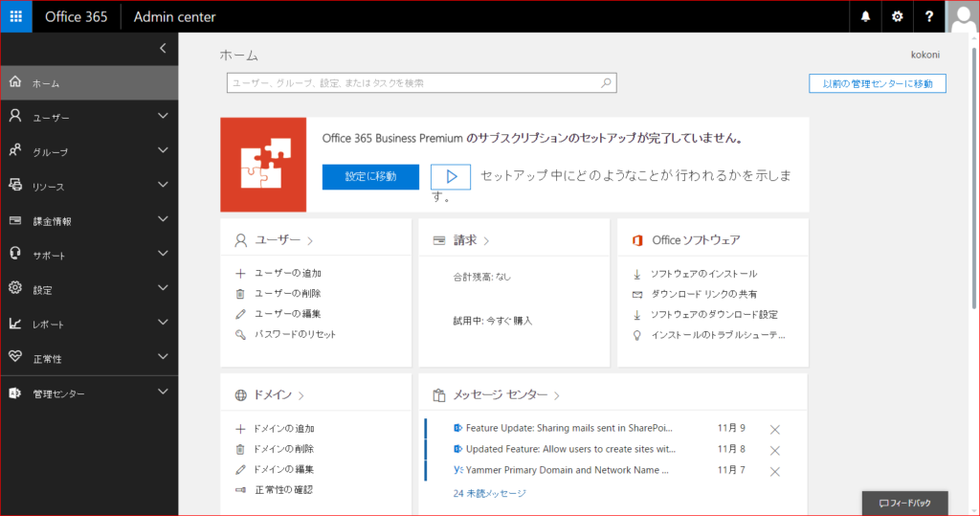The image size is (980, 516).
Task: Dismiss the Yammer Primary Domain message
Action: (x=775, y=471)
